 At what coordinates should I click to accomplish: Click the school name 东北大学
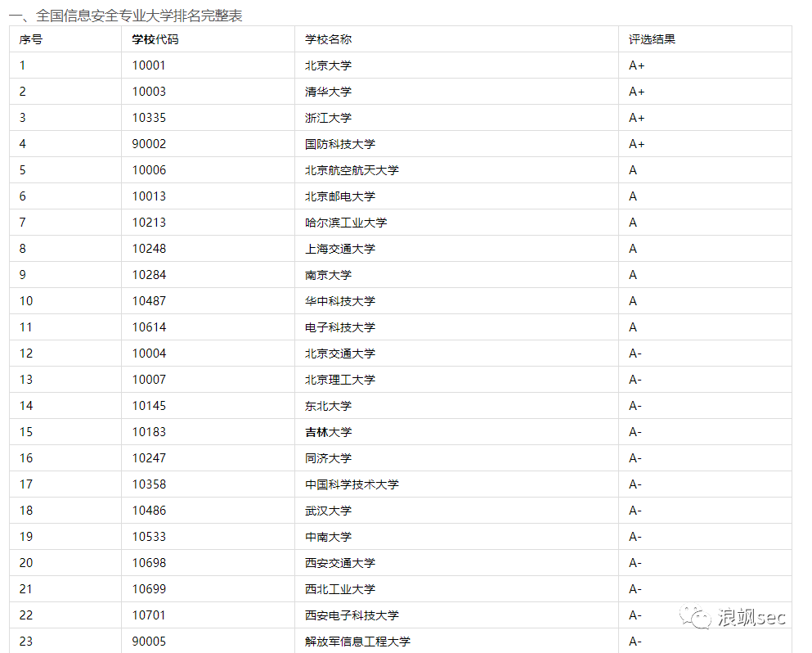point(329,406)
